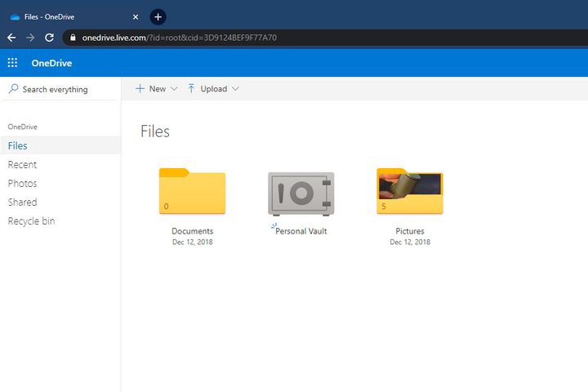588x392 pixels.
Task: Click the browser back arrow
Action: 11,38
